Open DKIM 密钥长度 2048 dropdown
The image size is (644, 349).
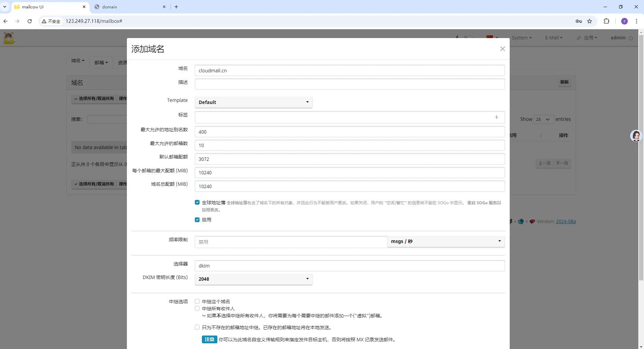[253, 279]
